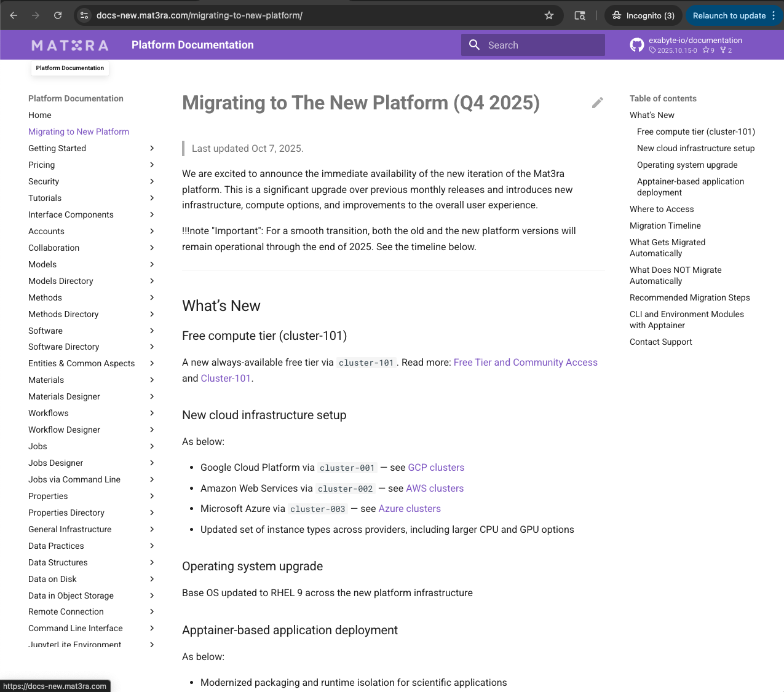Jump to CLI and Environment Modules TOC entry
Image resolution: width=784 pixels, height=692 pixels.
pos(687,320)
